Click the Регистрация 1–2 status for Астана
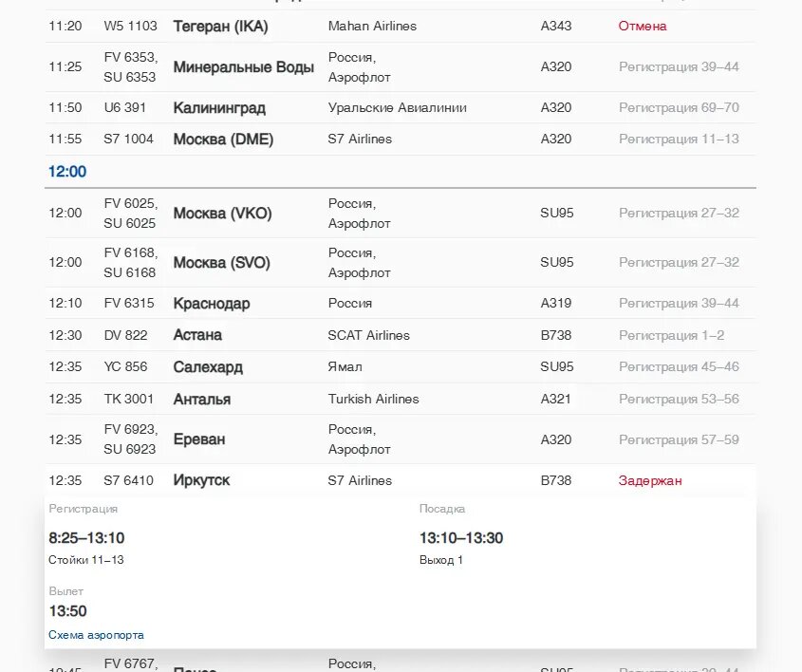Image resolution: width=802 pixels, height=672 pixels. coord(672,335)
